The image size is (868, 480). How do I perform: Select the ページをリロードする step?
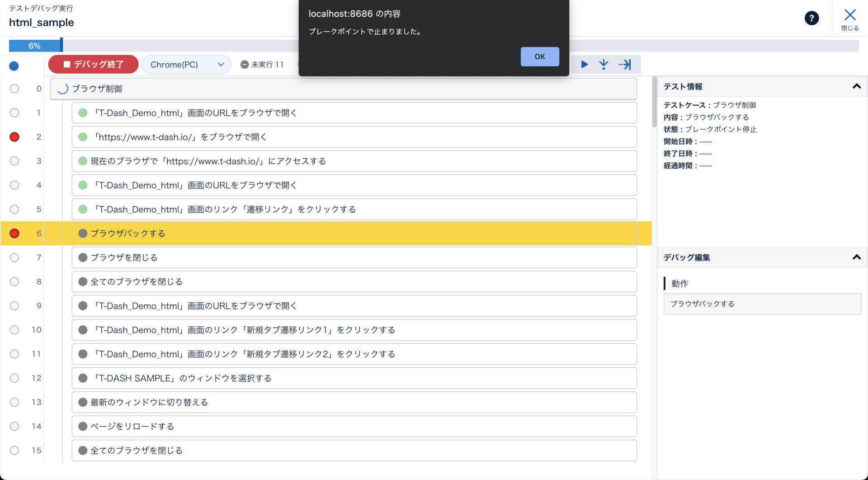354,426
